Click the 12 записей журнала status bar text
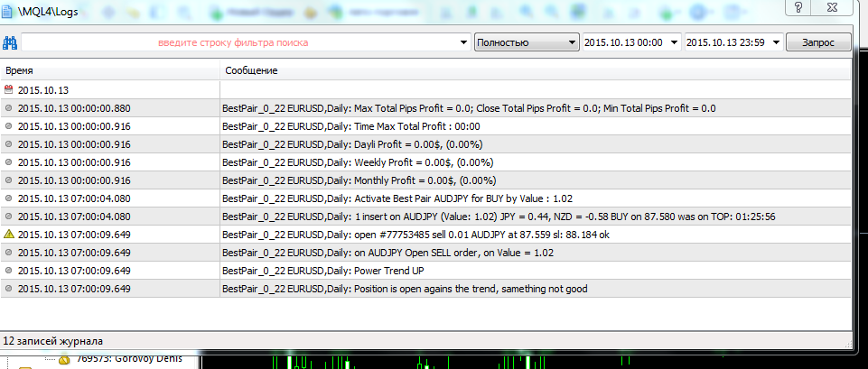The width and height of the screenshot is (868, 369). (53, 341)
